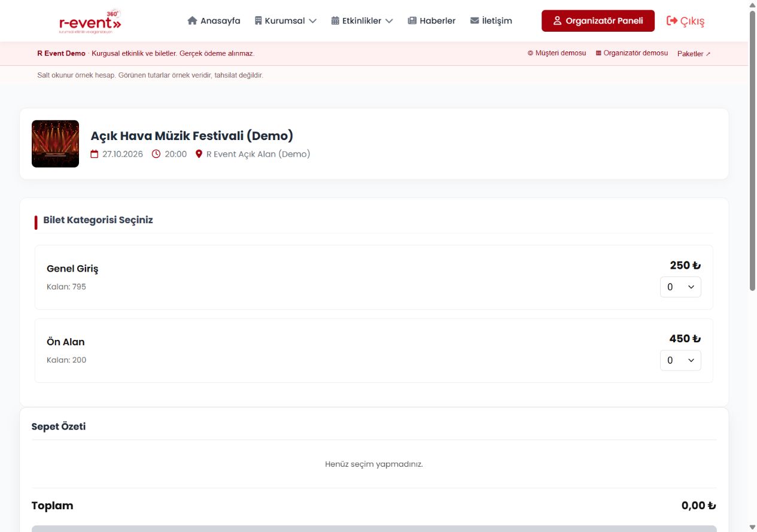Viewport: 757px width, 532px height.
Task: Expand the Etkinlikler menu chevron
Action: tap(389, 21)
